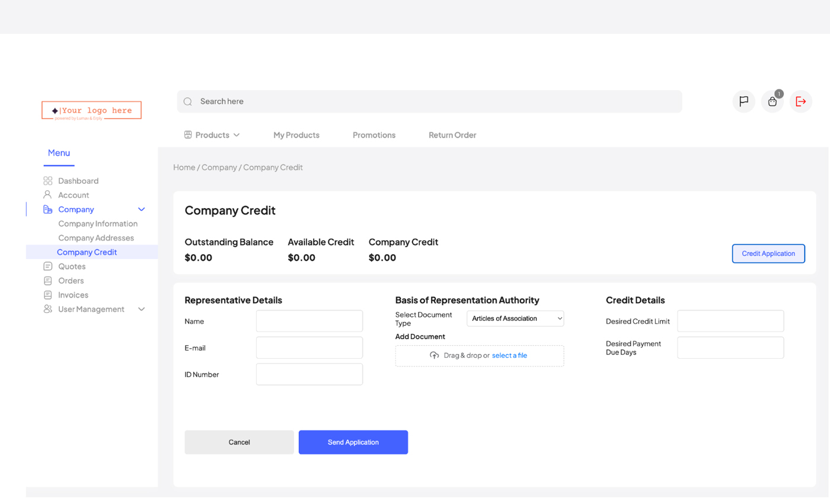Click the 'select a file' link

tap(509, 356)
